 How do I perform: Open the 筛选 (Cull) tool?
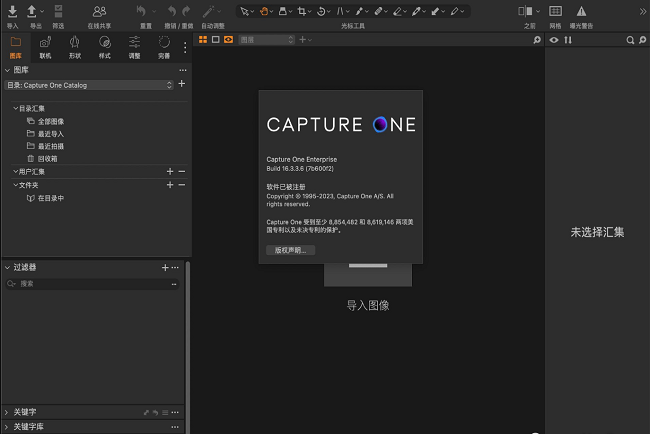[58, 12]
